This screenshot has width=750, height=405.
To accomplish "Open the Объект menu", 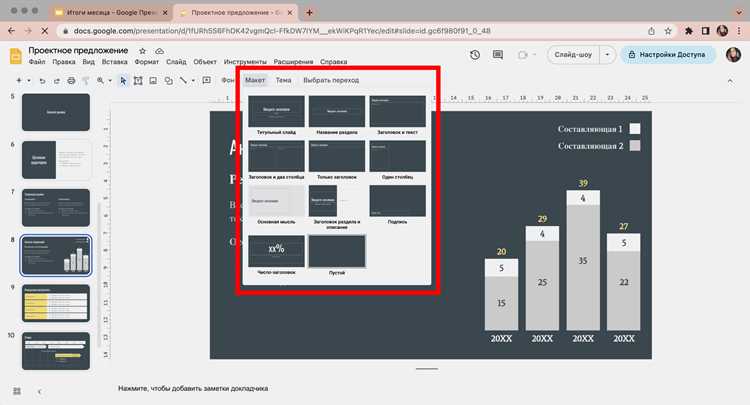I will [205, 62].
